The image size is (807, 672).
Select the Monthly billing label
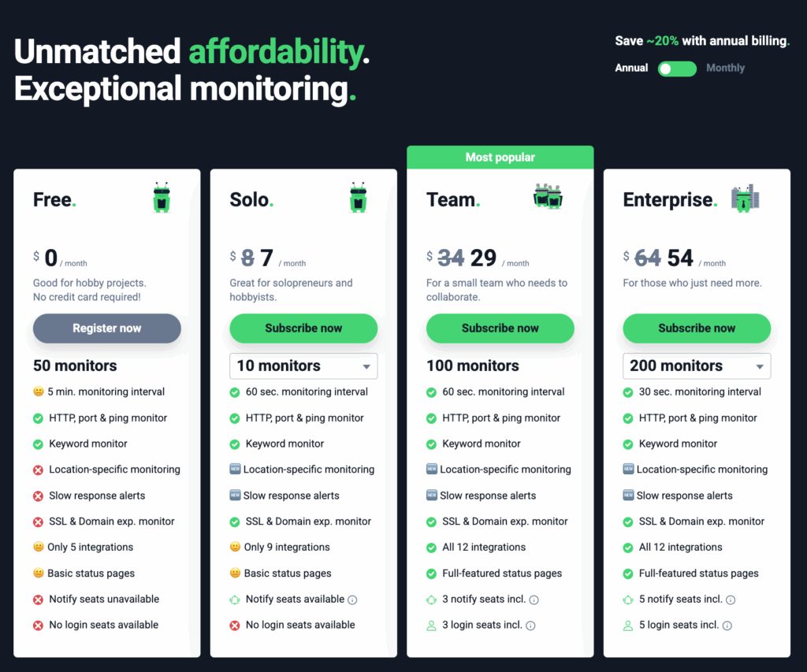coord(725,68)
